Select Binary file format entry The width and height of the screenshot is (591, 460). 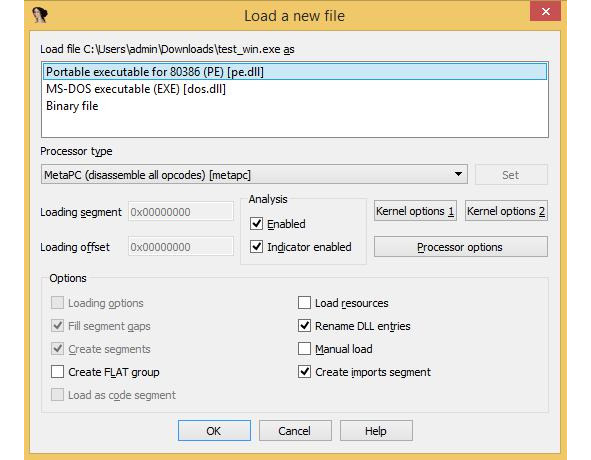pos(72,106)
